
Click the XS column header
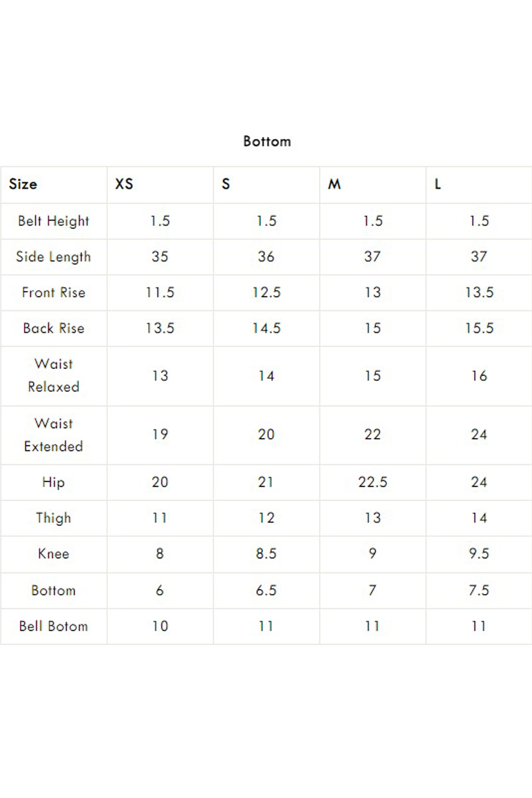[124, 184]
